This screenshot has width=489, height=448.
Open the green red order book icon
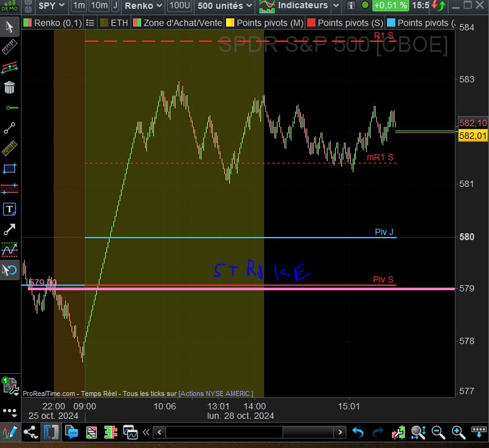(111, 432)
